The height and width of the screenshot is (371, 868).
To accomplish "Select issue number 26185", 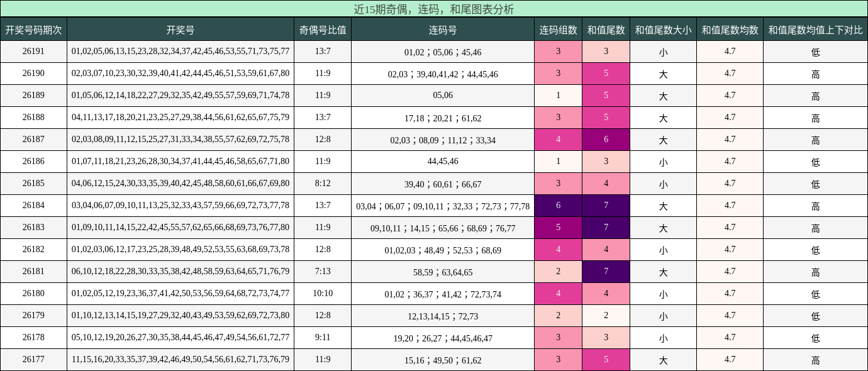I will 33,184.
